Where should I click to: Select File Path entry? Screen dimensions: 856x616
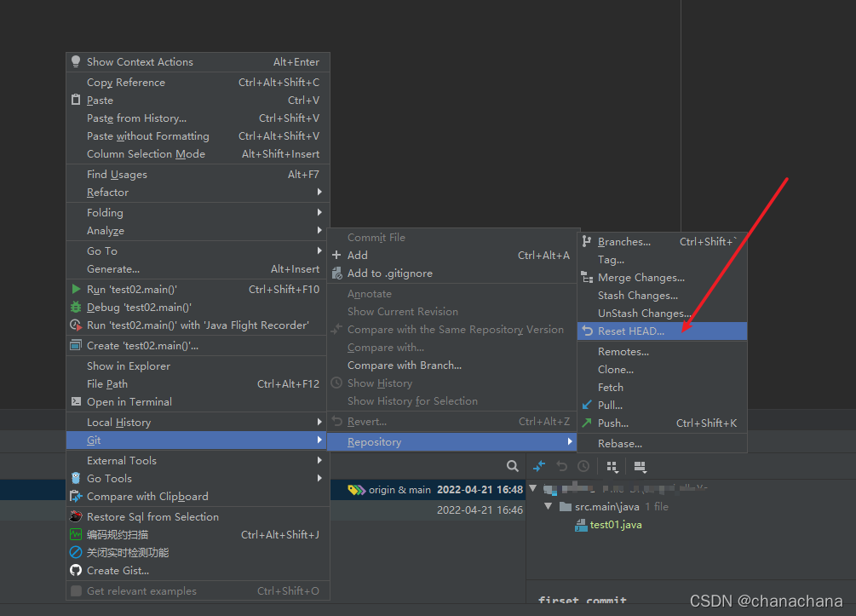click(198, 384)
